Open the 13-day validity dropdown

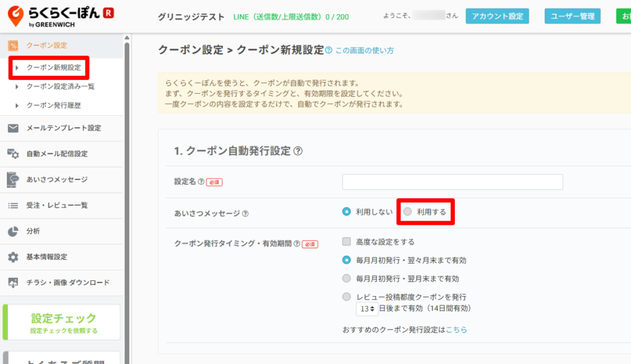[367, 309]
